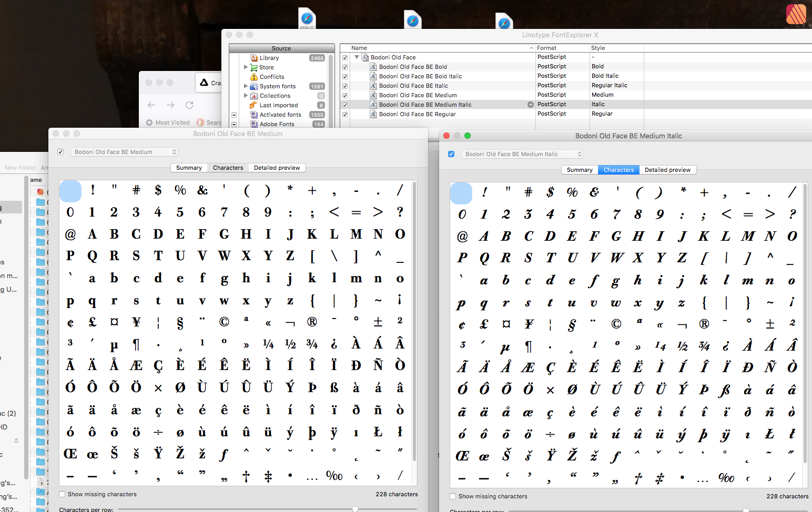Click the highlighted blank glyph cell in BE Medium window
Image resolution: width=812 pixels, height=512 pixels.
(70, 191)
